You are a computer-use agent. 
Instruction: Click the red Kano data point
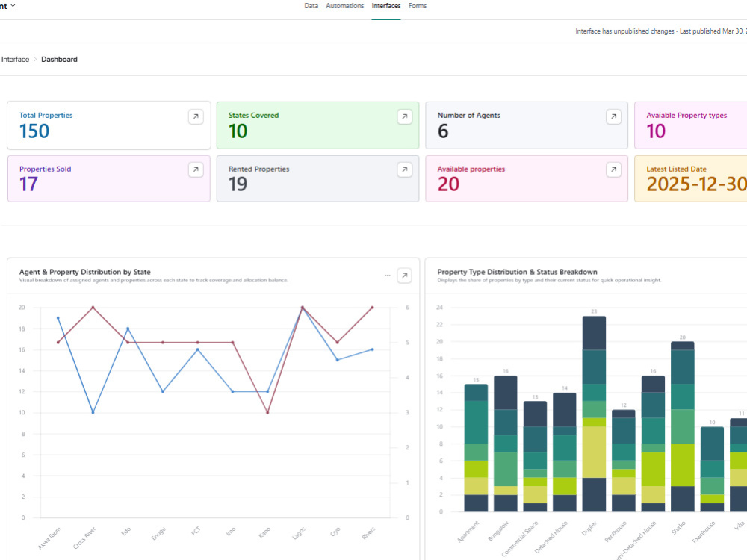pos(267,412)
